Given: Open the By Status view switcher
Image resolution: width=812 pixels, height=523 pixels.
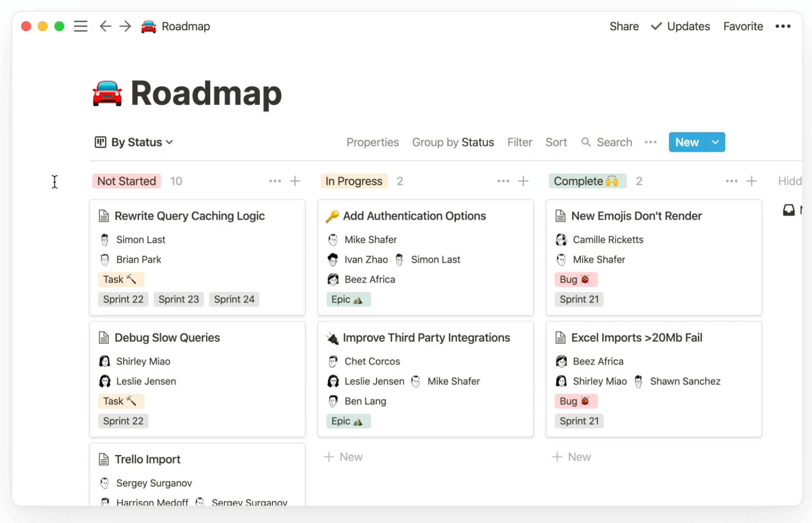Looking at the screenshot, I should pos(133,142).
